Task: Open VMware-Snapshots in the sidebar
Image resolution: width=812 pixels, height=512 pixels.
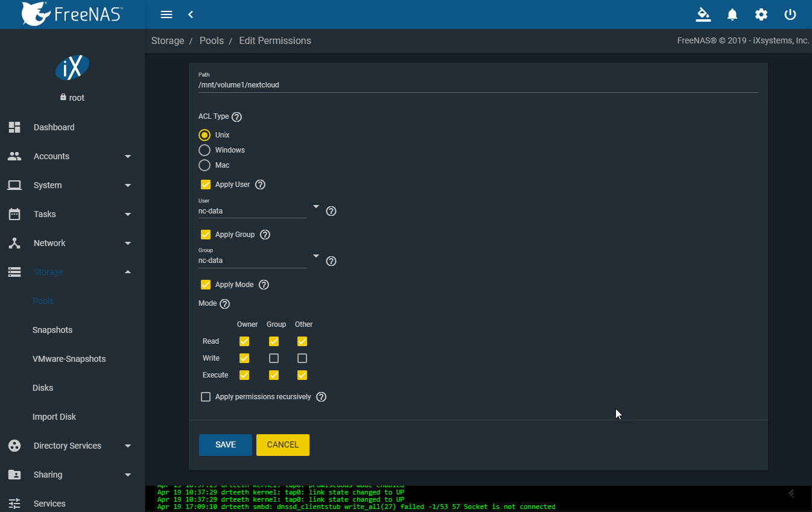Action: pyautogui.click(x=69, y=359)
